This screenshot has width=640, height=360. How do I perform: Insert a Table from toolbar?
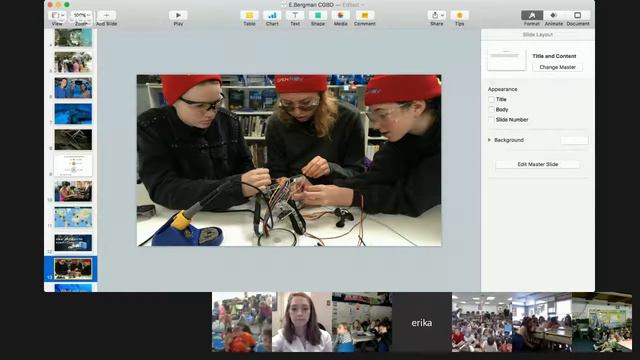(x=249, y=16)
